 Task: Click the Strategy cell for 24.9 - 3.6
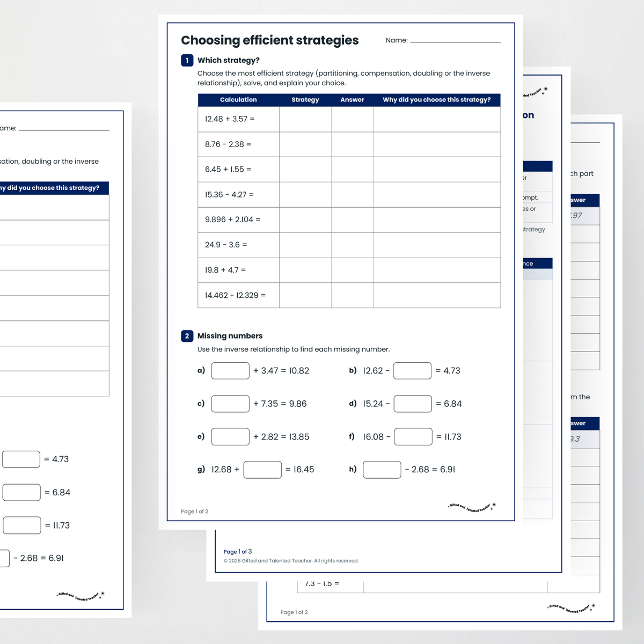point(305,245)
